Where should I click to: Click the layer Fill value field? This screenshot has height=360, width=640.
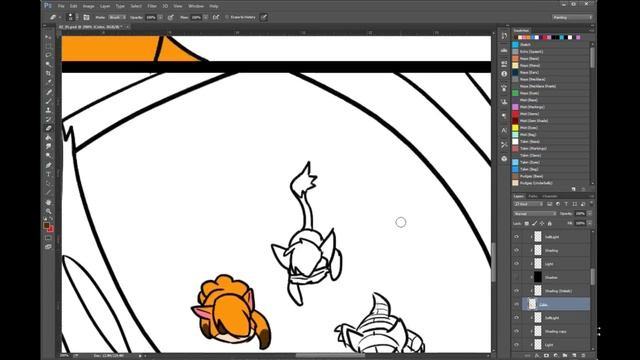click(x=580, y=224)
